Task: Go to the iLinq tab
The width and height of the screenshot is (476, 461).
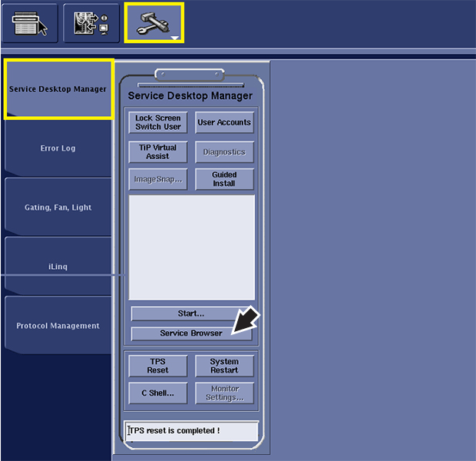Action: pyautogui.click(x=58, y=267)
